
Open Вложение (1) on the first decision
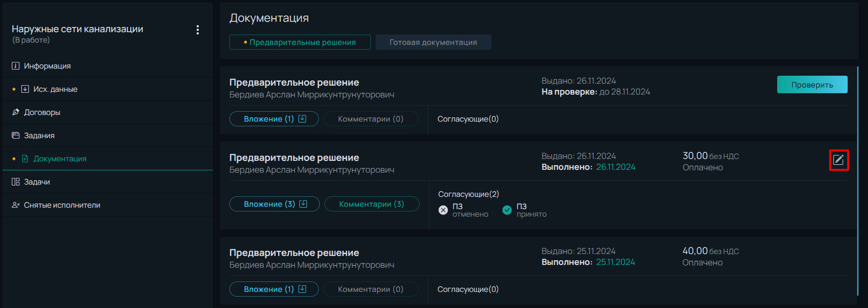tap(274, 119)
